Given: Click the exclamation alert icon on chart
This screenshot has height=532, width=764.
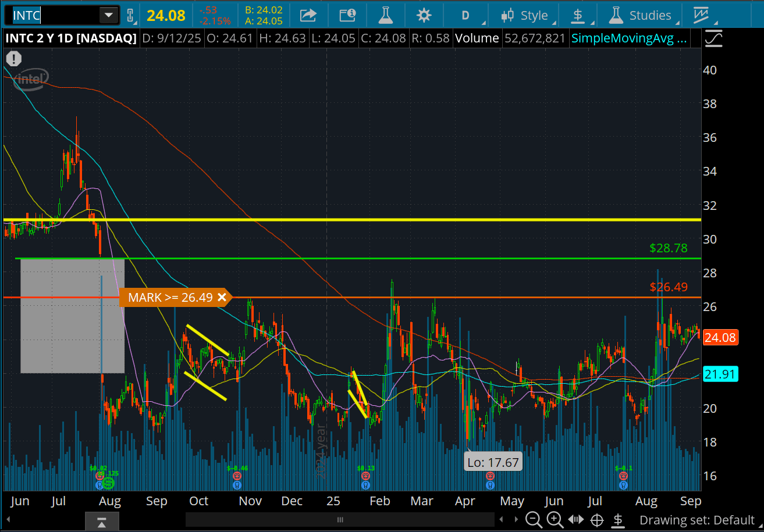Looking at the screenshot, I should (x=13, y=58).
